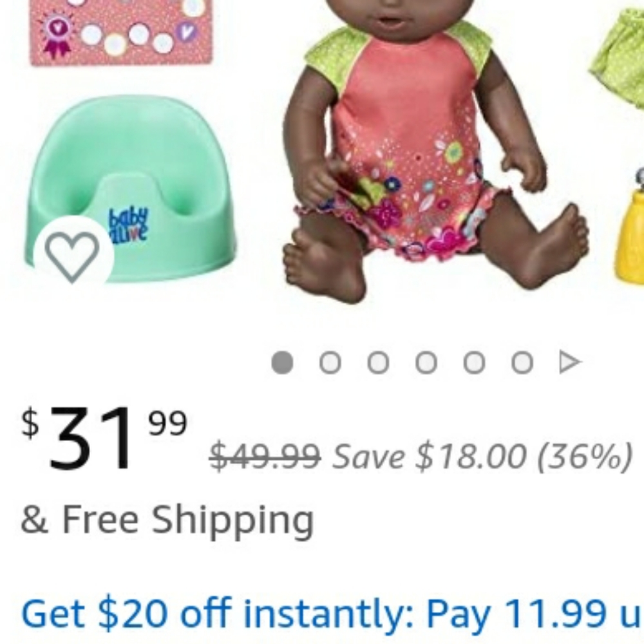Screen dimensions: 644x644
Task: Tap the pink reward chart image
Action: [122, 32]
